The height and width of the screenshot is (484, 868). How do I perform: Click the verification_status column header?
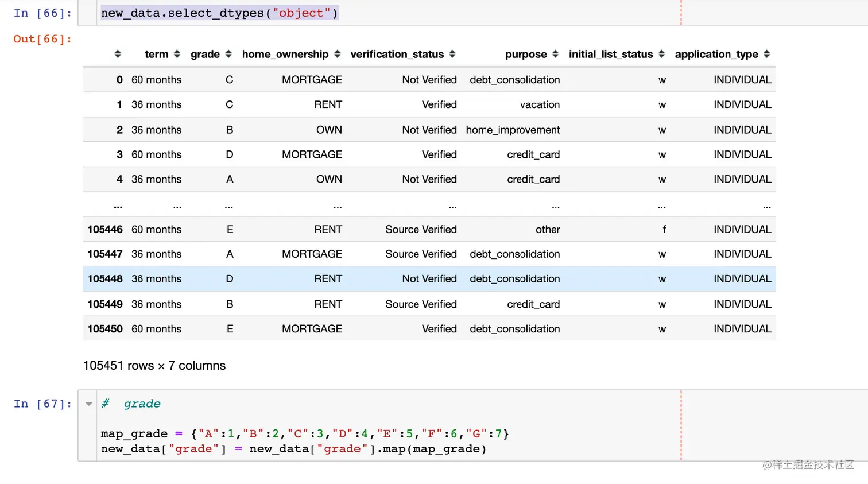coord(397,54)
